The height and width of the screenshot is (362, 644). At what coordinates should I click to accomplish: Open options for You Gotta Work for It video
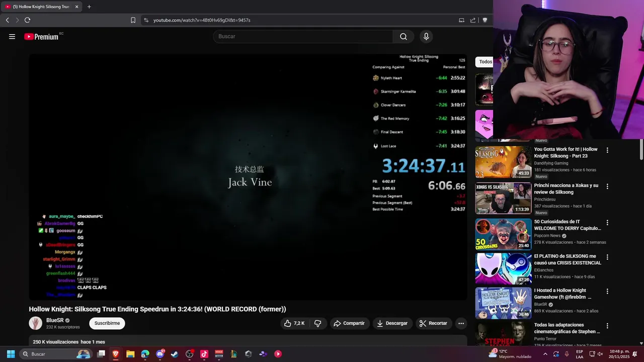(x=607, y=150)
